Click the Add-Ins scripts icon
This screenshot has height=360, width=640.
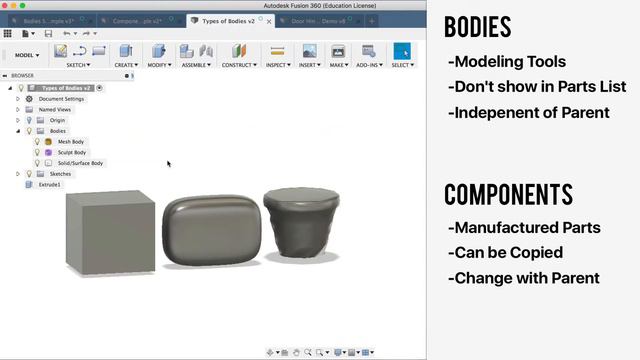click(369, 51)
